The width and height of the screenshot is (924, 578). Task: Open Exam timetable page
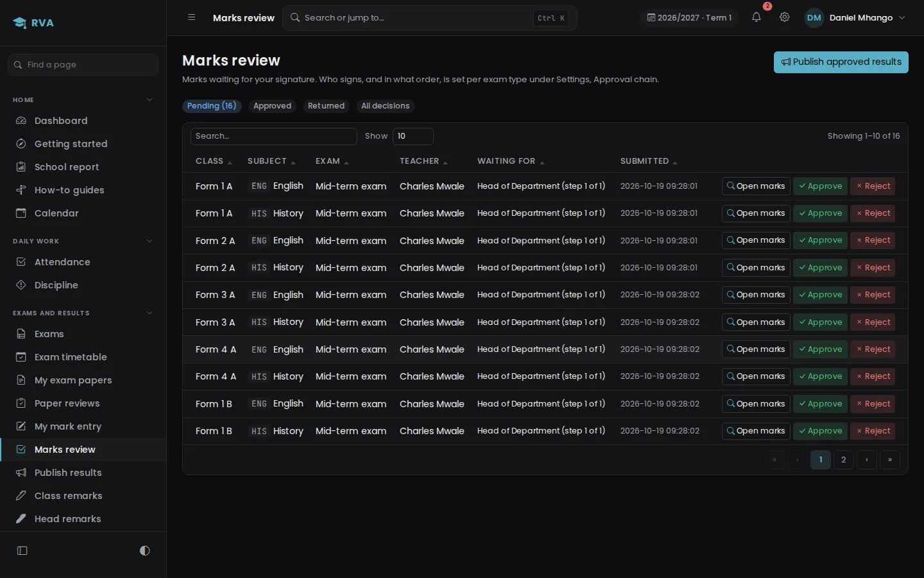83,357
